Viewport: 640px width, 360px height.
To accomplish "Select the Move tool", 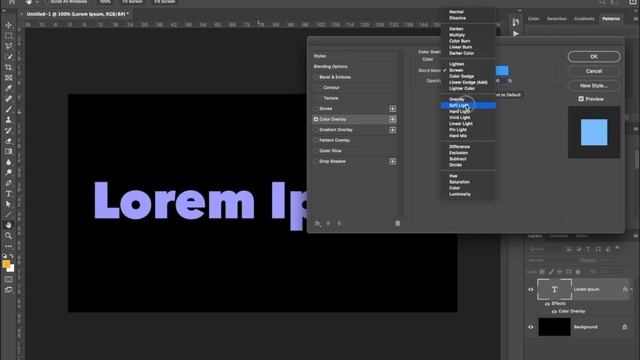I will pyautogui.click(x=8, y=25).
